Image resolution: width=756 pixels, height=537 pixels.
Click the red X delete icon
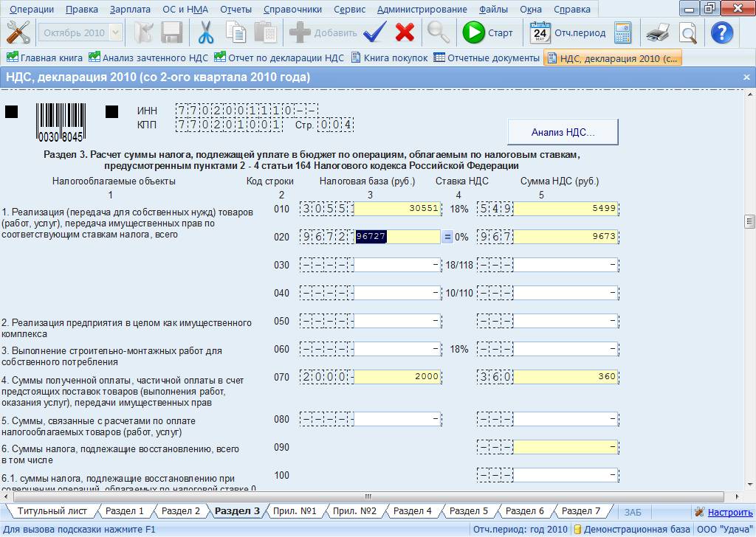pos(405,32)
